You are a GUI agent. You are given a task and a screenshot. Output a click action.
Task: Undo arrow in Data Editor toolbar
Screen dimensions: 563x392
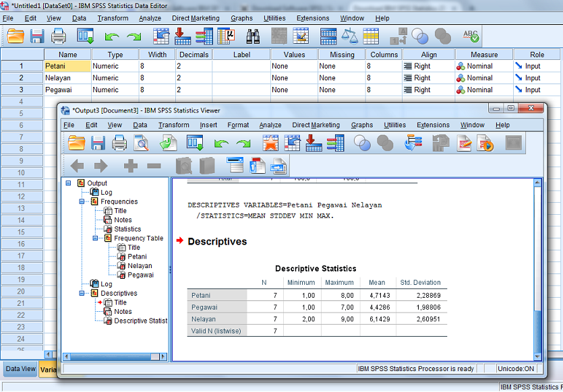coord(112,36)
